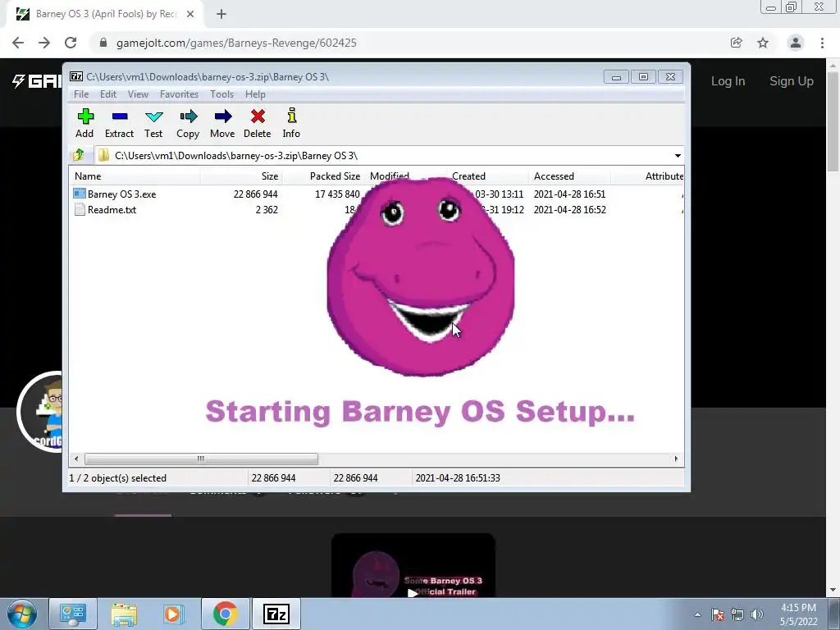Click Chrome forward arrow

pyautogui.click(x=44, y=43)
